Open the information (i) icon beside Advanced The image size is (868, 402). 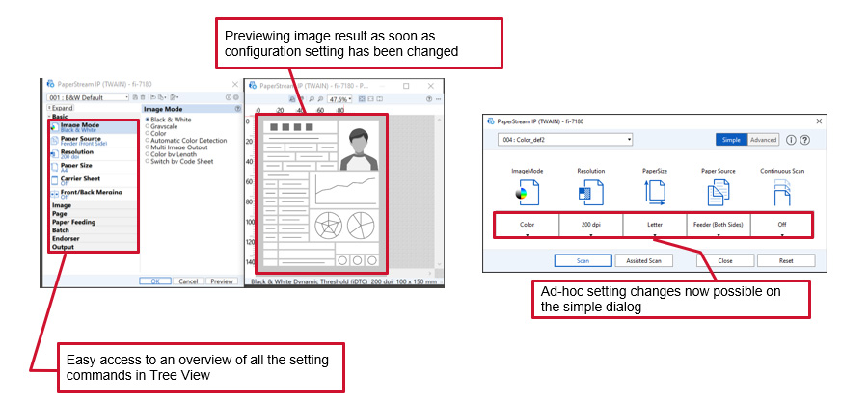pyautogui.click(x=791, y=140)
